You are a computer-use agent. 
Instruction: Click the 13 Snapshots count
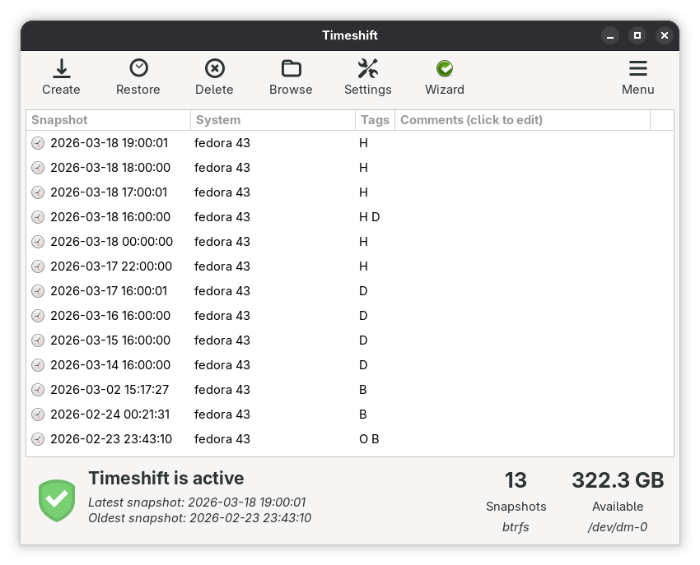click(516, 481)
